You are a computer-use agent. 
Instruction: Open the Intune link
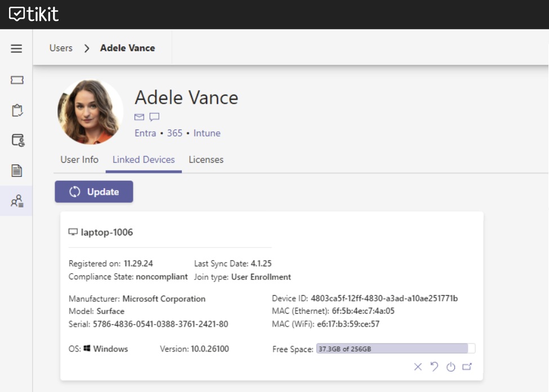[207, 133]
